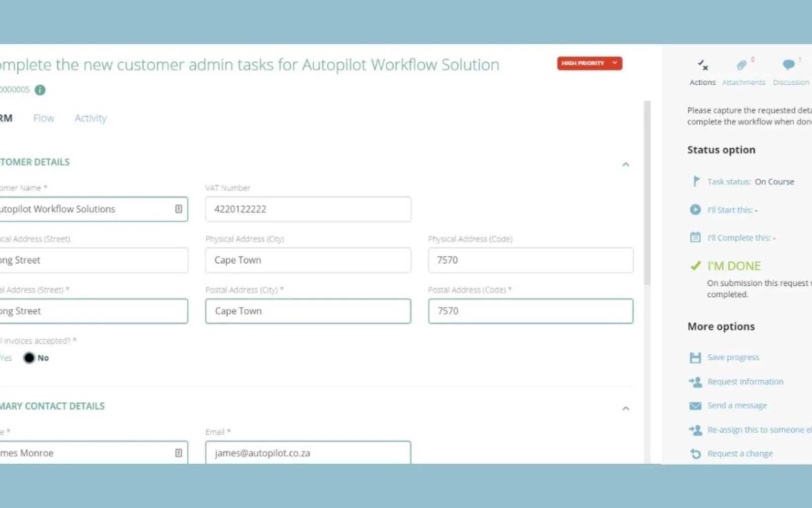812x508 pixels.
Task: Click the Physical Address City field
Action: (x=308, y=260)
